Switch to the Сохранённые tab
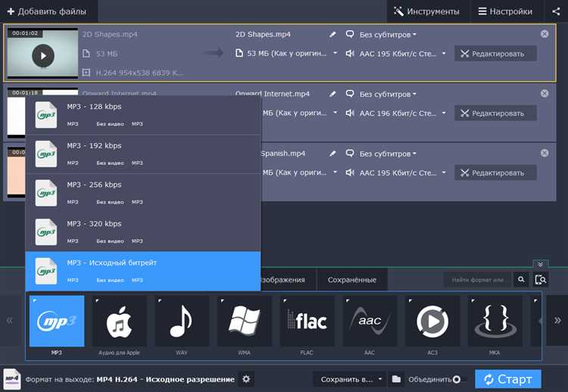 click(351, 280)
